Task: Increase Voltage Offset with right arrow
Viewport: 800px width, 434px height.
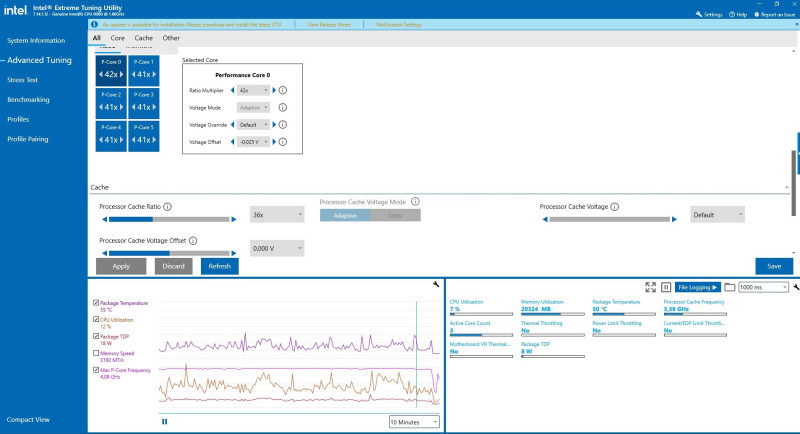Action: click(x=274, y=142)
